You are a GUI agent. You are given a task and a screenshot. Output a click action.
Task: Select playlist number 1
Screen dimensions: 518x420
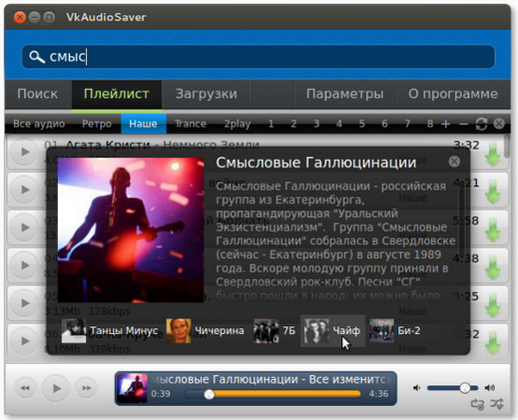pos(271,123)
